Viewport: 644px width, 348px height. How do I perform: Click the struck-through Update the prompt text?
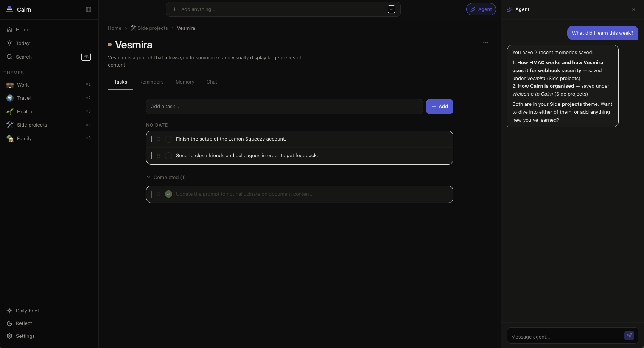(x=244, y=194)
